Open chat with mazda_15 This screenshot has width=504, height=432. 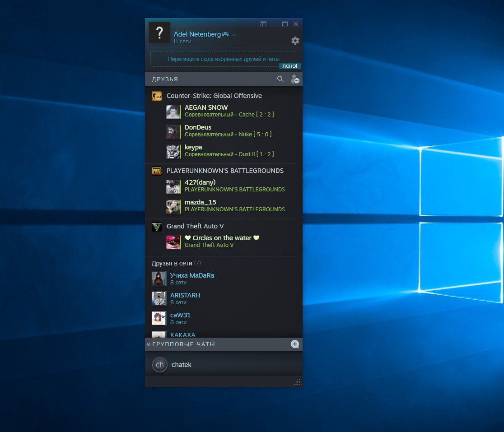224,206
